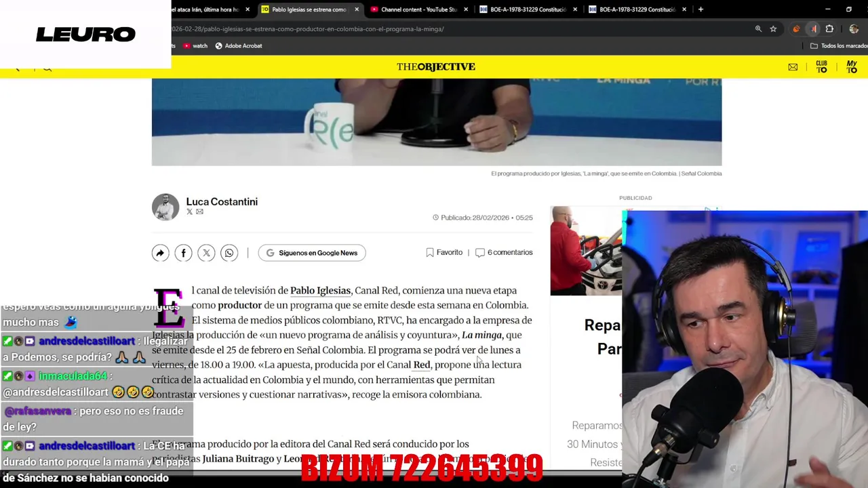Click the address bar URL
The image size is (868, 488).
coord(309,29)
